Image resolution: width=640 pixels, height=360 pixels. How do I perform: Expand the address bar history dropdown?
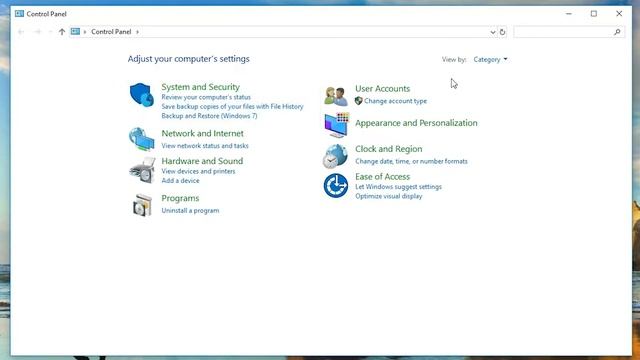pos(493,32)
